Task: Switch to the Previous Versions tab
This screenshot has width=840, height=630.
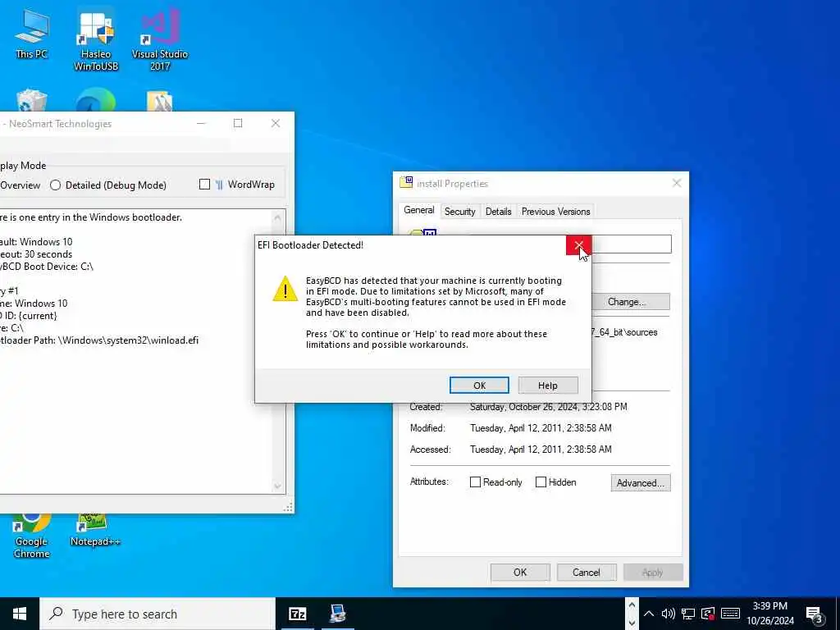Action: 555,212
